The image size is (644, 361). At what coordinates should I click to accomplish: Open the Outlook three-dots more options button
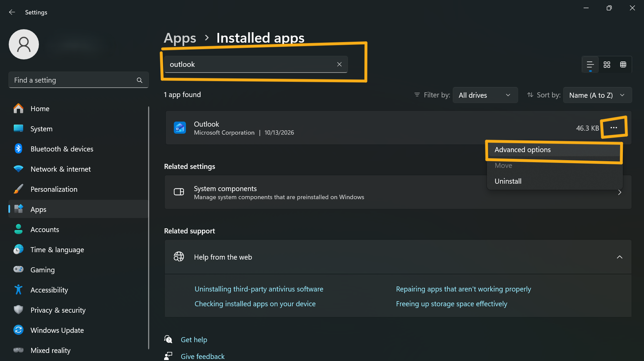click(x=614, y=128)
